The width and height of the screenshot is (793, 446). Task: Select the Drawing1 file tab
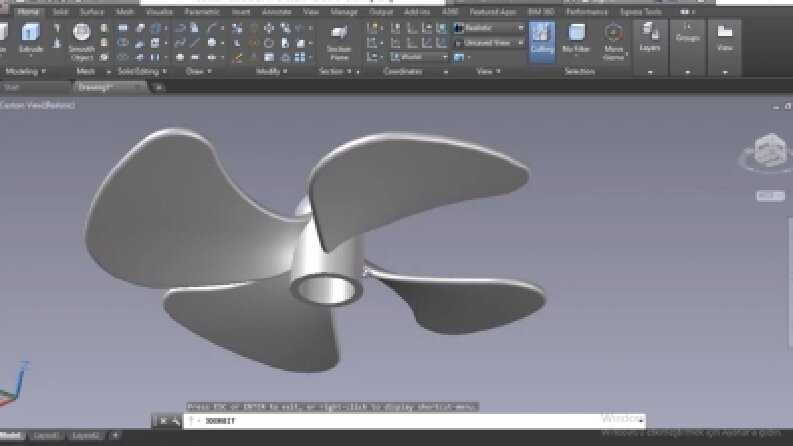[x=95, y=87]
